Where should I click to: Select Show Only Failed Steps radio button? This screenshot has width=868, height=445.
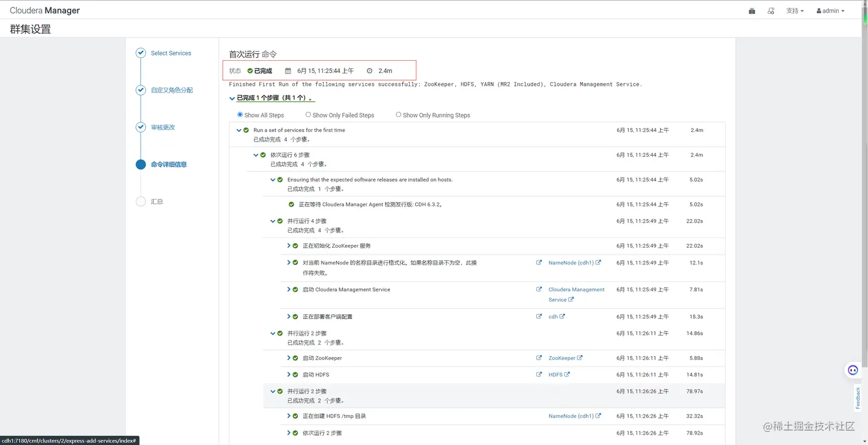[x=308, y=115]
